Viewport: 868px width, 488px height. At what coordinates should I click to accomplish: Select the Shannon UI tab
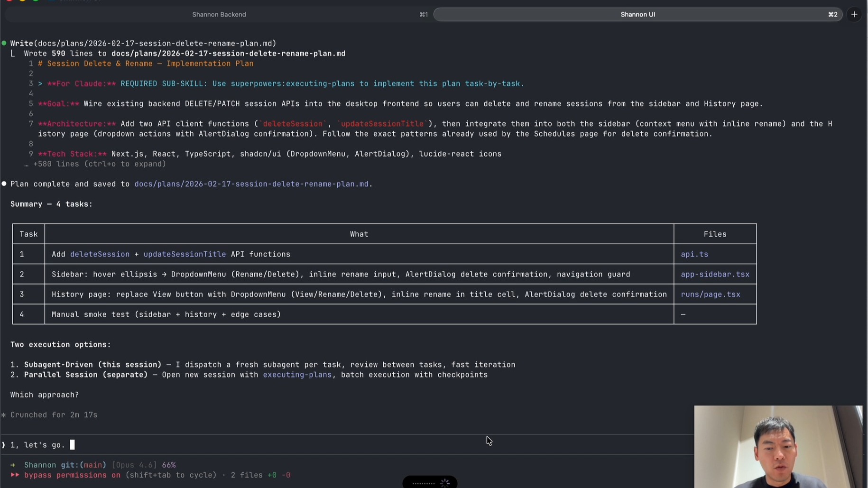pyautogui.click(x=637, y=14)
